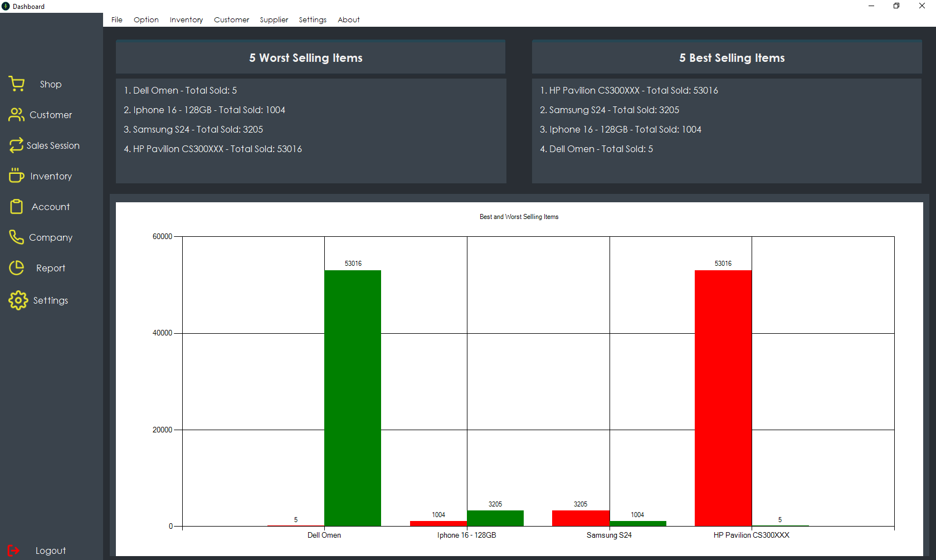Open Settings via the gear icon
The height and width of the screenshot is (560, 936).
click(18, 300)
